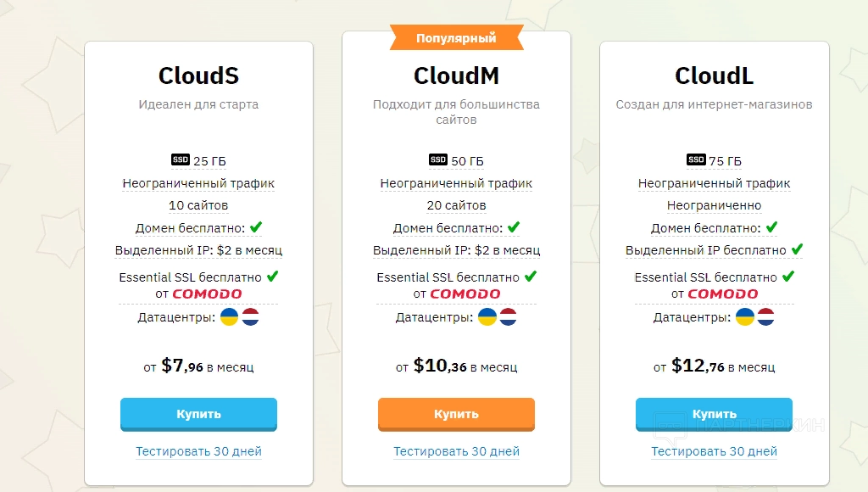Click the Netherlands flag under CloudM datacenters

pos(508,317)
